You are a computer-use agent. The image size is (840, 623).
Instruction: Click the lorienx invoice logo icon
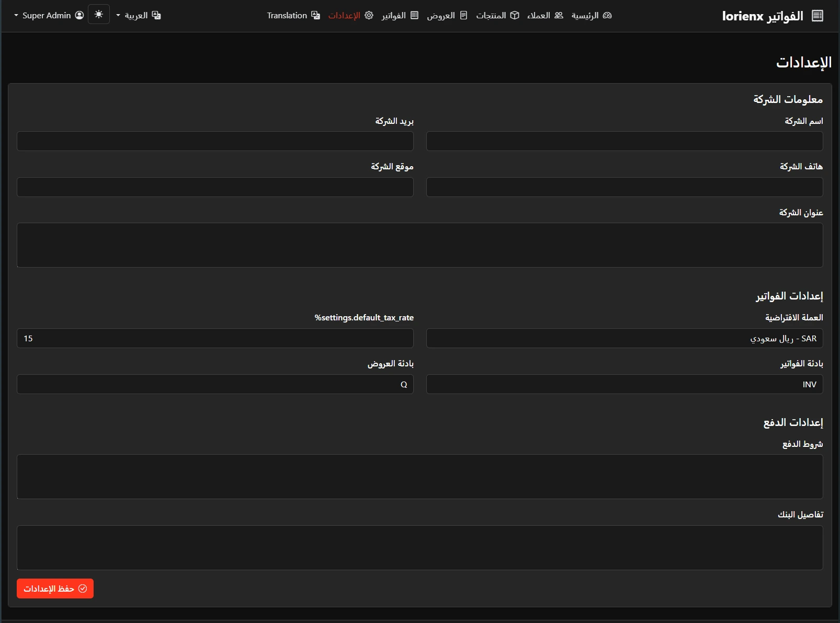point(817,16)
